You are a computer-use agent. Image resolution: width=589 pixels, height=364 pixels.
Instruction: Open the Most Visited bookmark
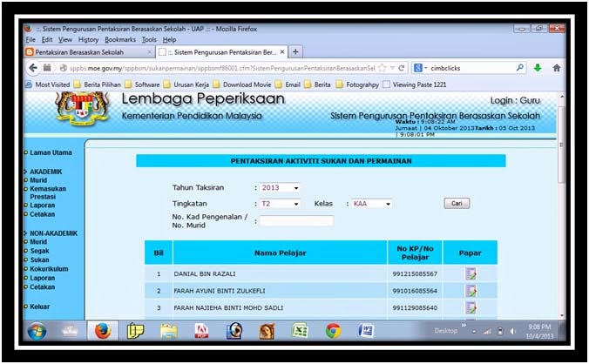pos(48,84)
